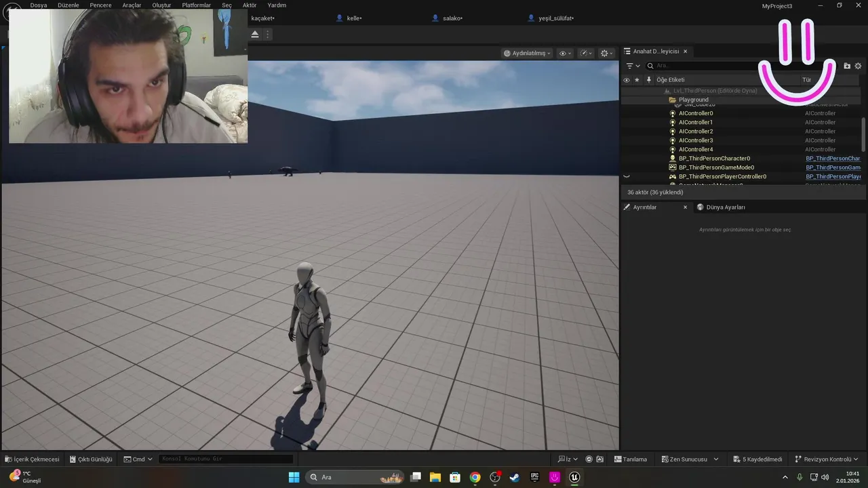Select AIController4 in Outliner
Viewport: 868px width, 488px height.
743,149
